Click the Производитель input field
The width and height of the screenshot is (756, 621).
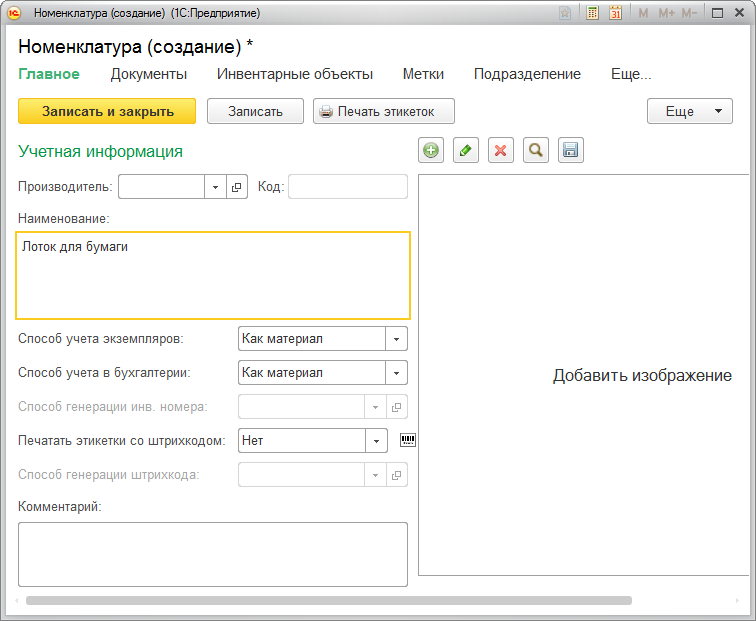(162, 187)
